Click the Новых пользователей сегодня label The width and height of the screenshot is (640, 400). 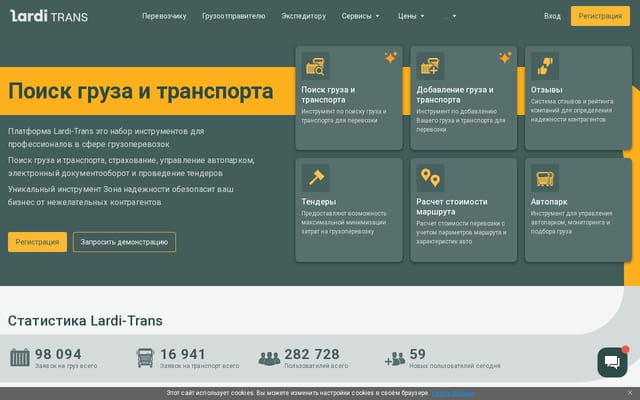pyautogui.click(x=455, y=366)
